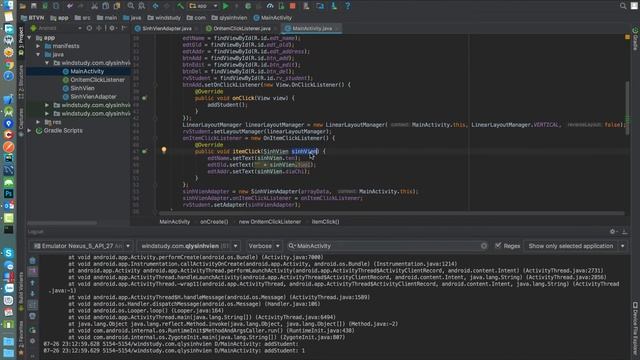Click the Profile app gauge icon
640x360 pixels.
pos(270,6)
